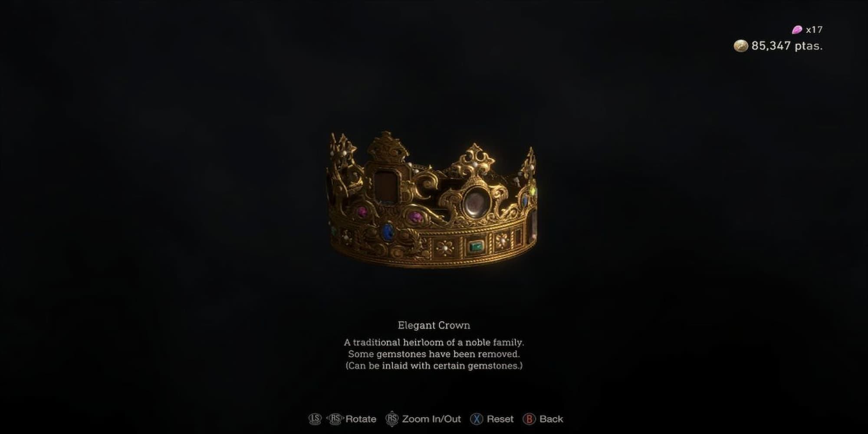Click the LS left stick icon
This screenshot has height=434, width=868.
[315, 419]
